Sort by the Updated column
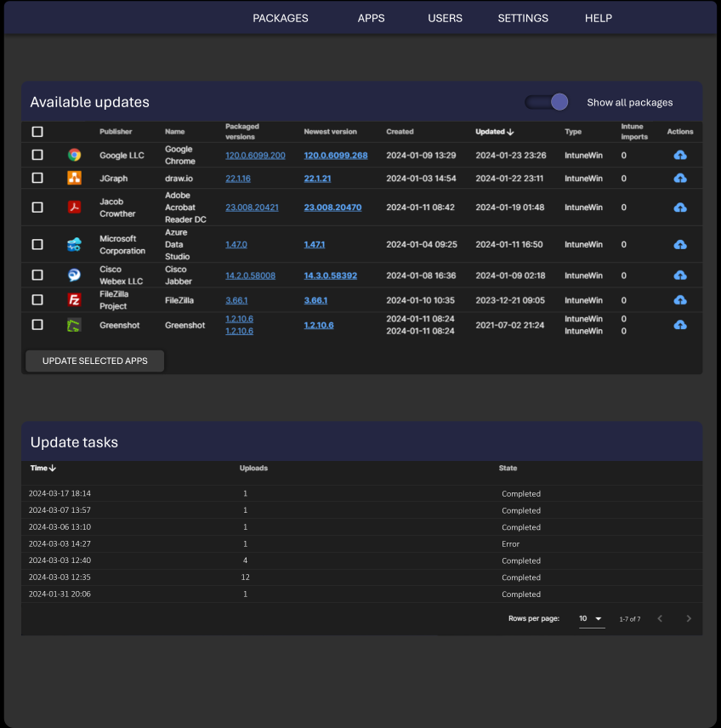The width and height of the screenshot is (721, 728). pos(495,132)
